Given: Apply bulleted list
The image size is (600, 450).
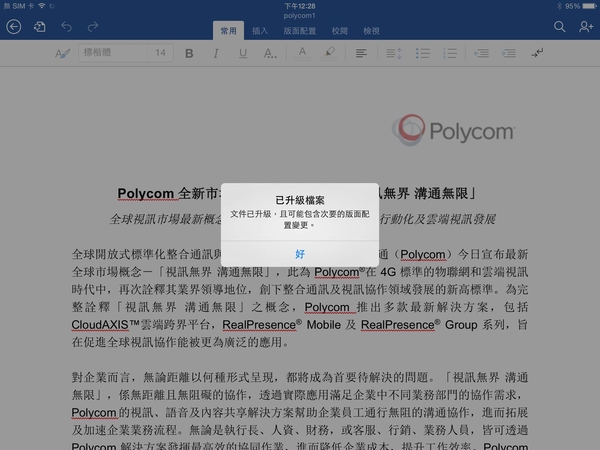Looking at the screenshot, I should coord(422,53).
